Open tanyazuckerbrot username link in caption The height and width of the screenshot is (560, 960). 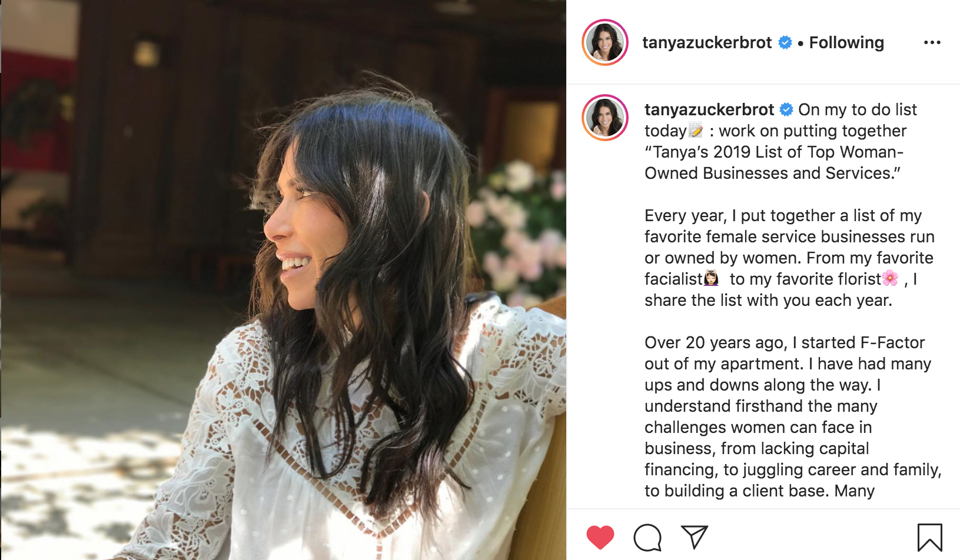pos(709,109)
